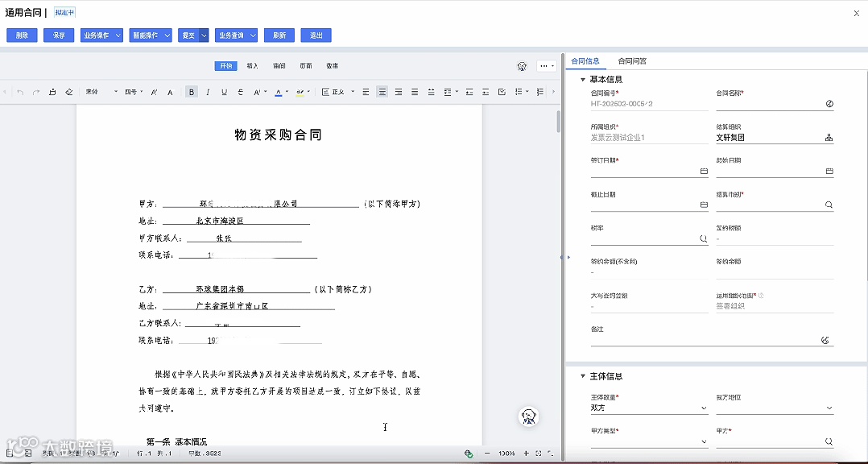The image size is (868, 464).
Task: Collapse the 主体信息 section
Action: click(581, 375)
